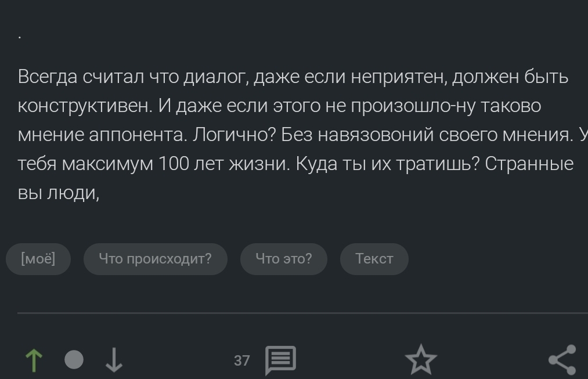588x379 pixels.
Task: Click 'Всегда считал' at post start
Action: coord(81,77)
